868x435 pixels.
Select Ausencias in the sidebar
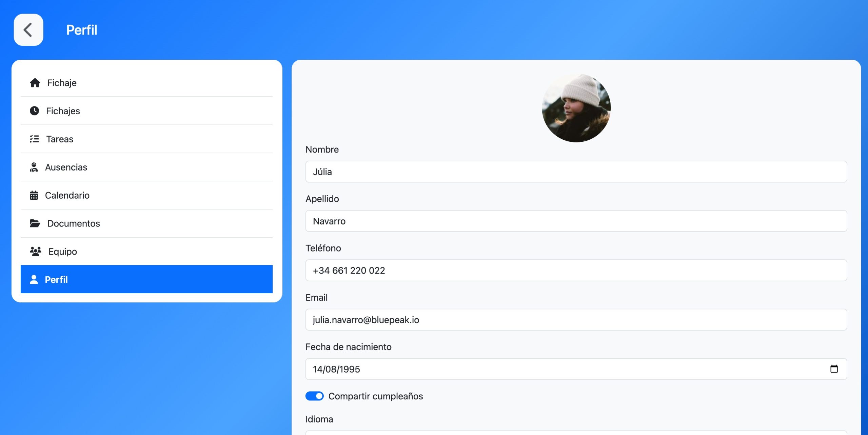(146, 167)
